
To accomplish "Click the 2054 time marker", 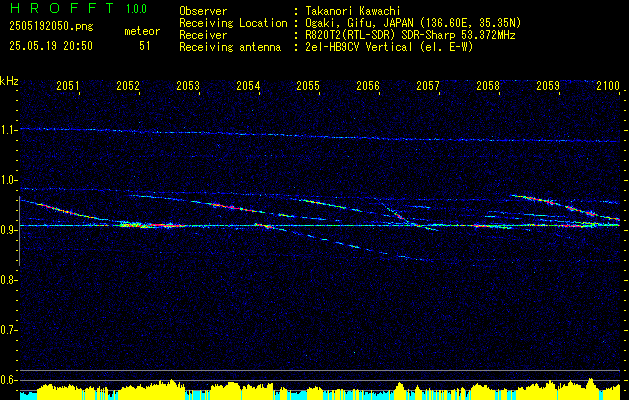I will point(248,85).
